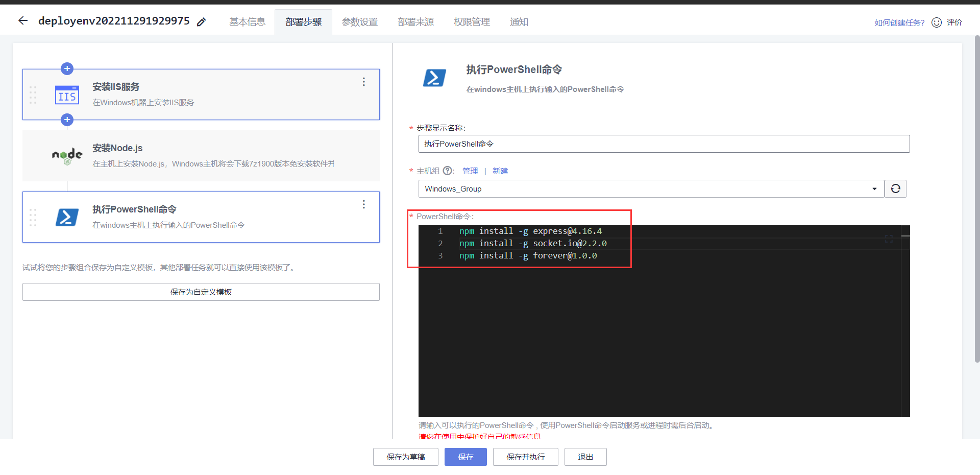Switch to the 参数设置 tab
Viewport: 980px width, 475px height.
(360, 22)
